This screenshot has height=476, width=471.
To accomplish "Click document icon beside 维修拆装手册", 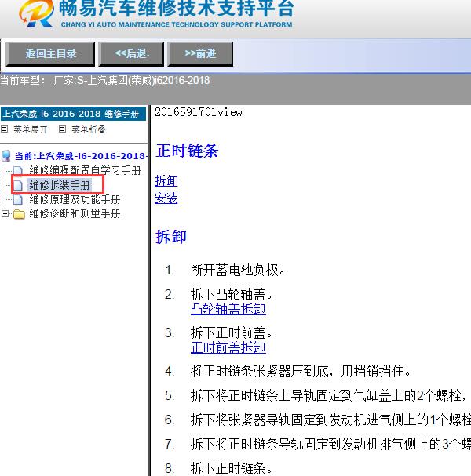I will pos(18,185).
